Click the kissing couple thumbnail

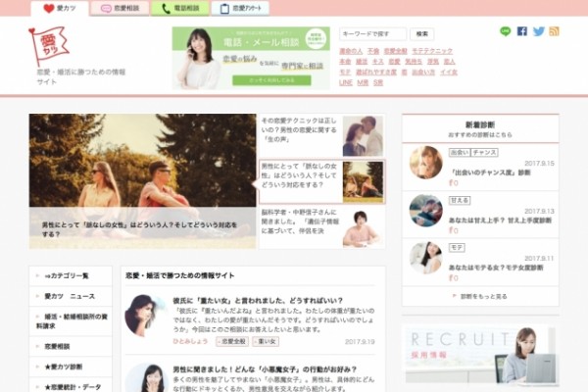(363, 136)
